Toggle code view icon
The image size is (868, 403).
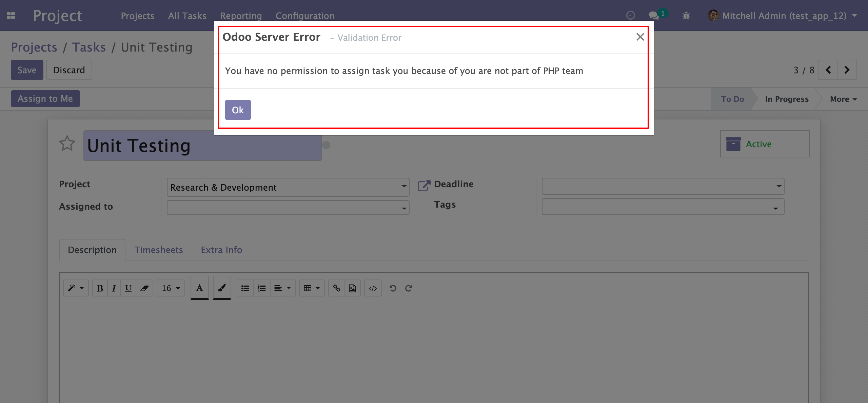tap(373, 288)
